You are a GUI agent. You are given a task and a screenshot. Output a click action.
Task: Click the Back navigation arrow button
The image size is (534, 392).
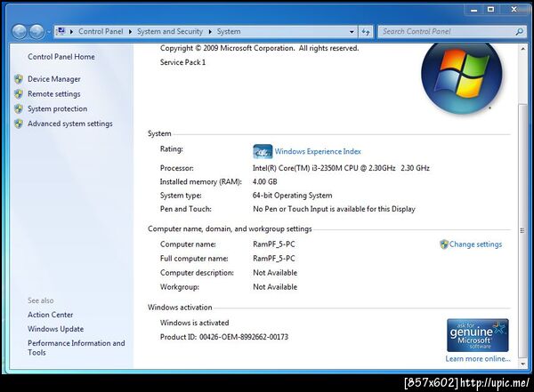click(x=19, y=32)
